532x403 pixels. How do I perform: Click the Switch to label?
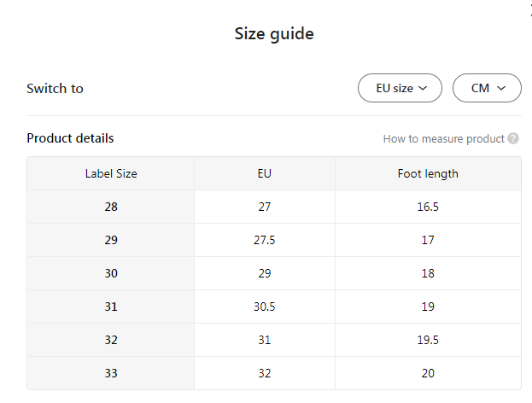pyautogui.click(x=55, y=89)
